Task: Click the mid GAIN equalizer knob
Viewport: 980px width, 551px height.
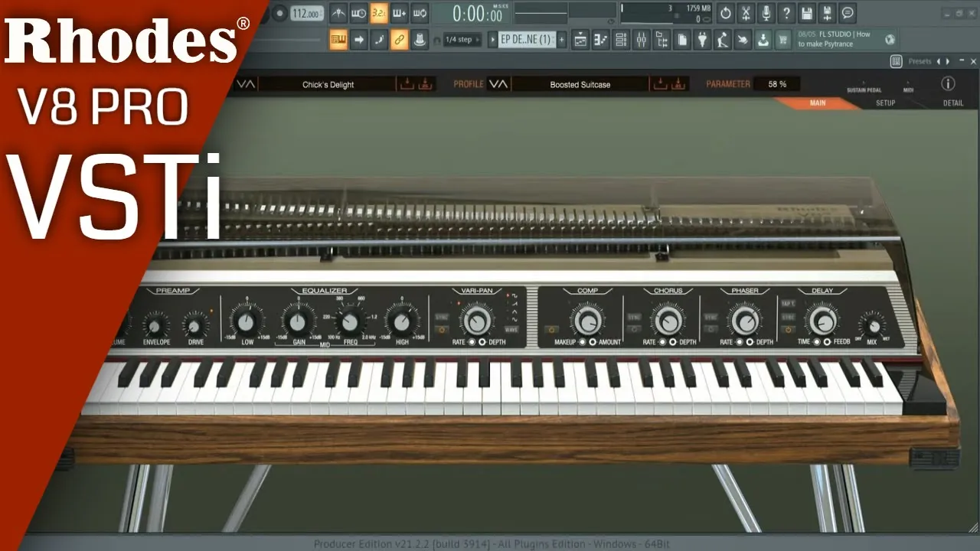Action: click(298, 321)
